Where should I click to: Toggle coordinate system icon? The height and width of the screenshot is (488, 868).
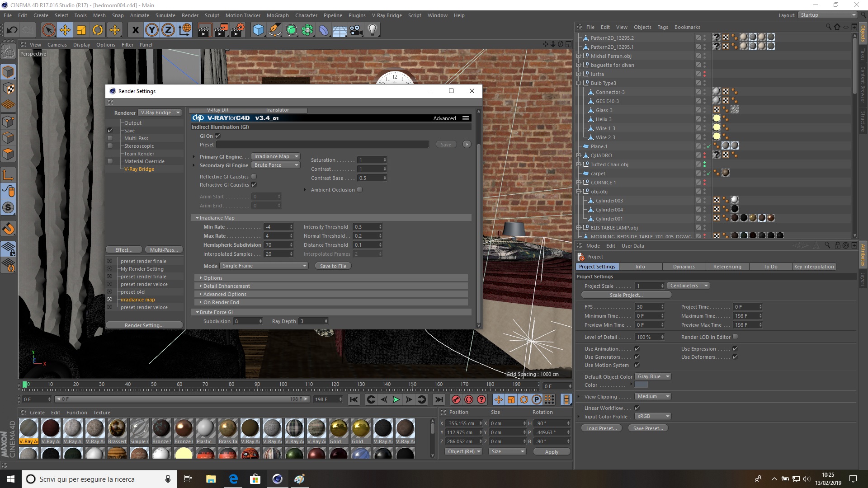185,30
